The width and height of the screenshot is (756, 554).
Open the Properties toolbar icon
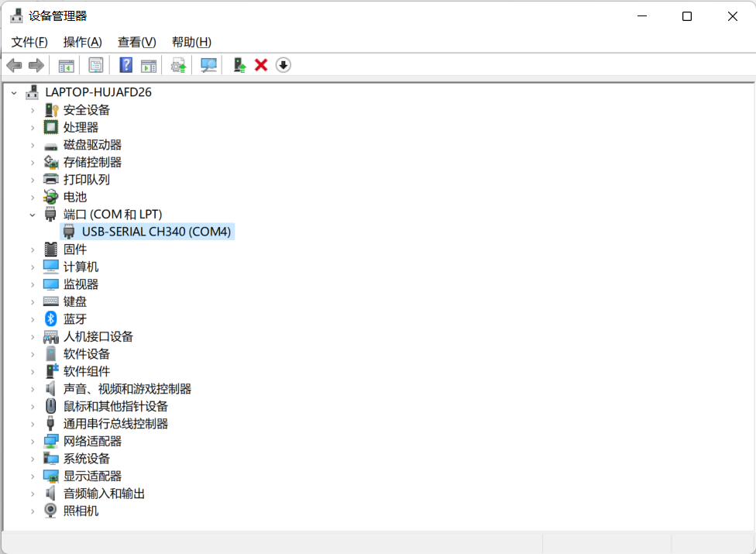[96, 65]
